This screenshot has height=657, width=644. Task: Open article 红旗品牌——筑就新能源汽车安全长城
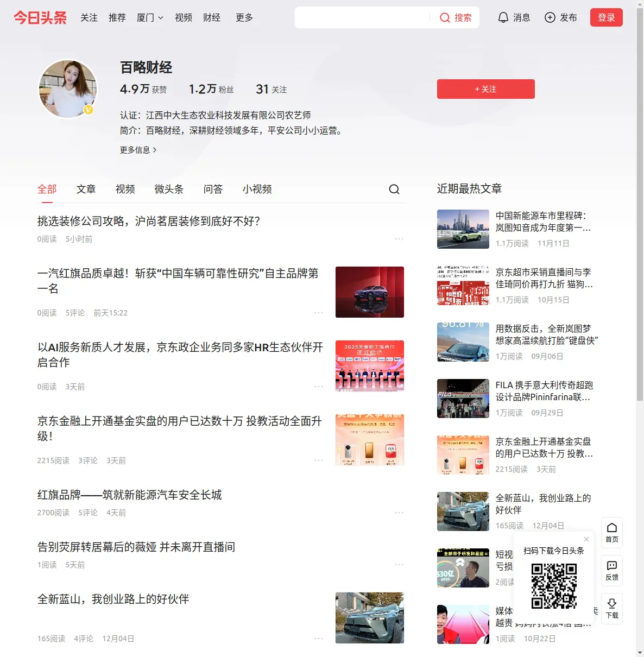(130, 495)
